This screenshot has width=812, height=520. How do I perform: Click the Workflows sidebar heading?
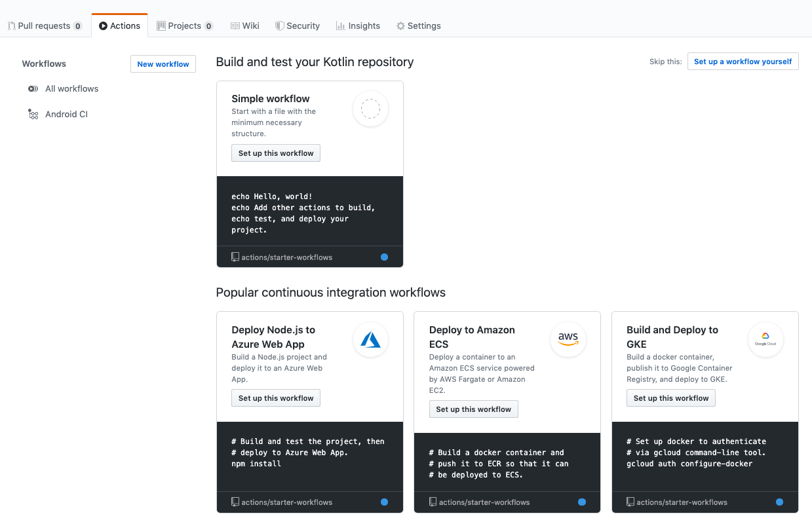[x=44, y=64]
